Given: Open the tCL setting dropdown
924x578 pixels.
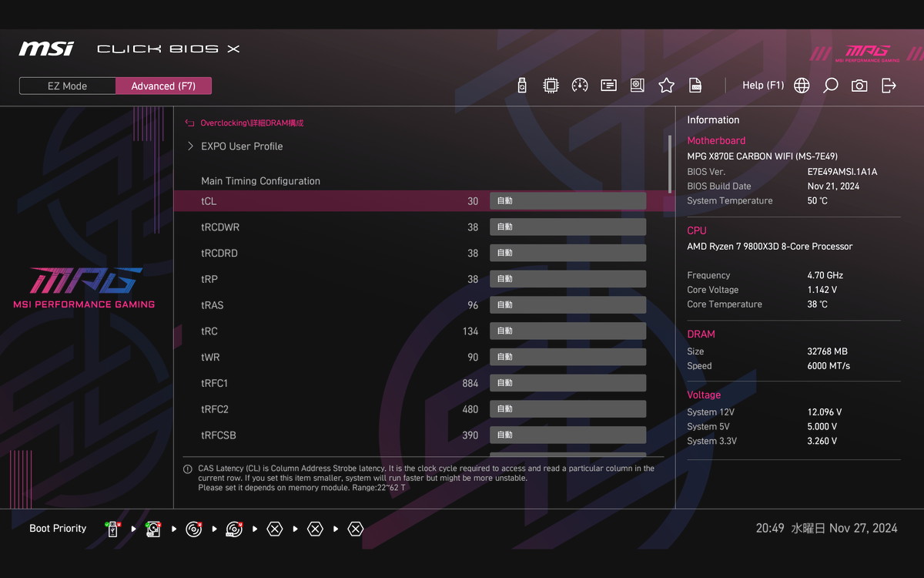Looking at the screenshot, I should [568, 201].
